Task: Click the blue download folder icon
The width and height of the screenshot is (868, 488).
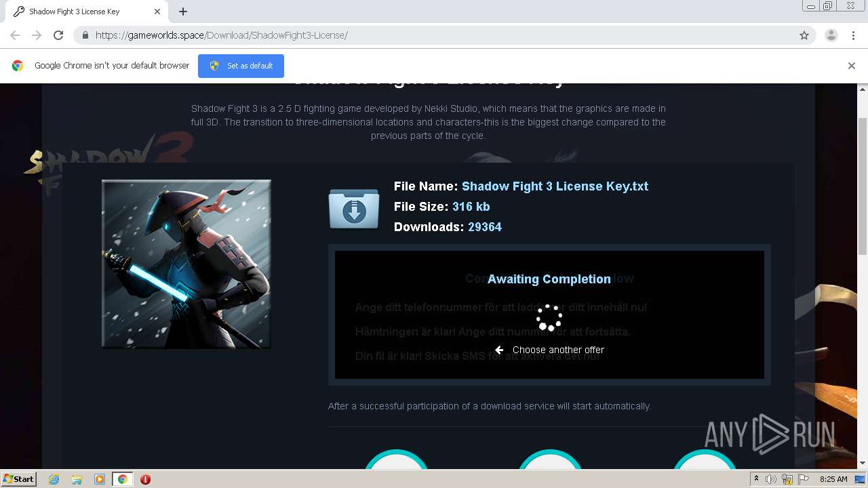Action: point(354,209)
